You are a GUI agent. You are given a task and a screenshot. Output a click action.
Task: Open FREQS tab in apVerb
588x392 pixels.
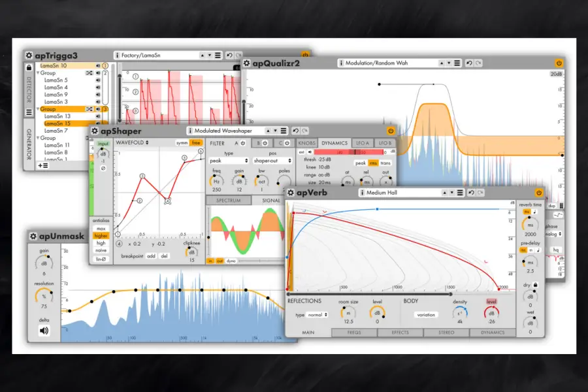[x=354, y=333]
